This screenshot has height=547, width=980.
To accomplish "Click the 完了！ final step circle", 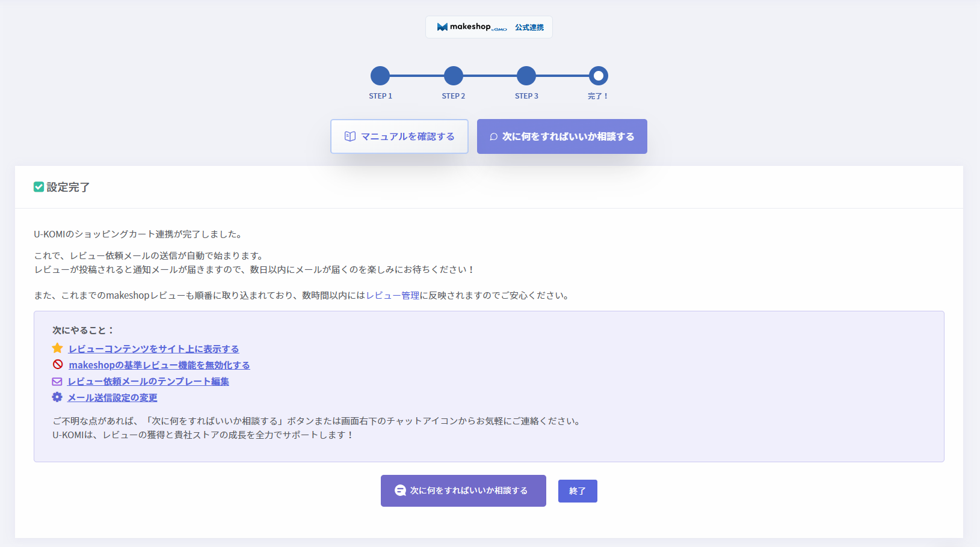I will (x=598, y=76).
